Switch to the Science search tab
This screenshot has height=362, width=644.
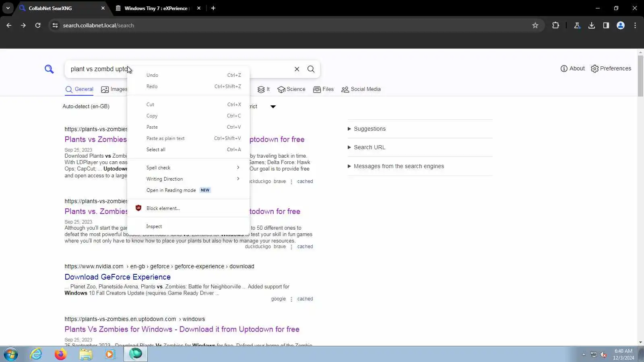[291, 89]
